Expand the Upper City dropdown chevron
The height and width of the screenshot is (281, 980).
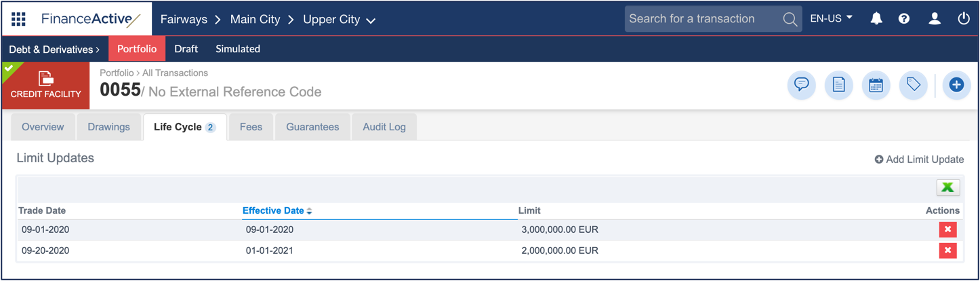point(371,21)
